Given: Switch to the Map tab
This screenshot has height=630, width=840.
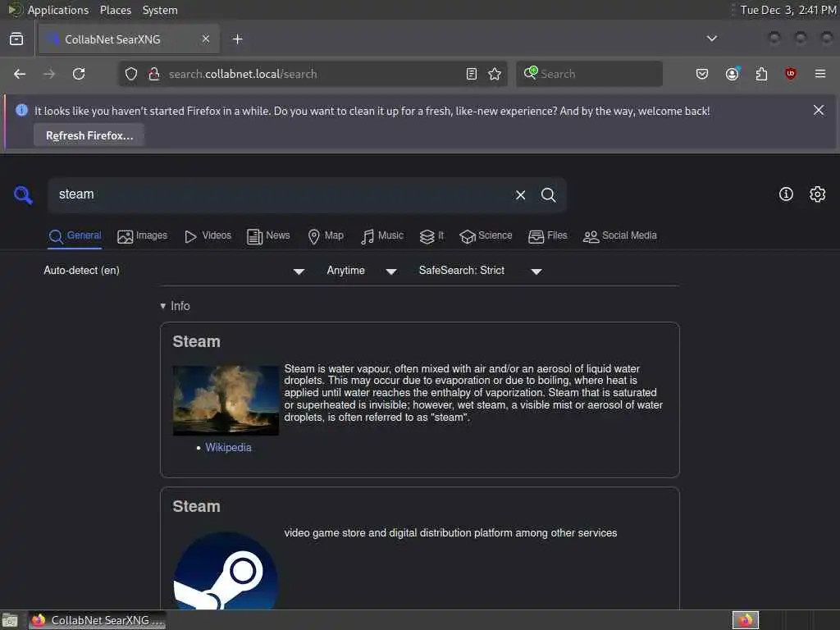Looking at the screenshot, I should click(x=326, y=235).
